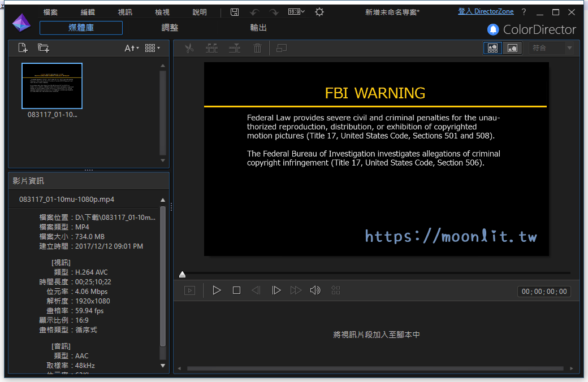Image resolution: width=588 pixels, height=382 pixels.
Task: Click the import media file icon
Action: coord(23,48)
